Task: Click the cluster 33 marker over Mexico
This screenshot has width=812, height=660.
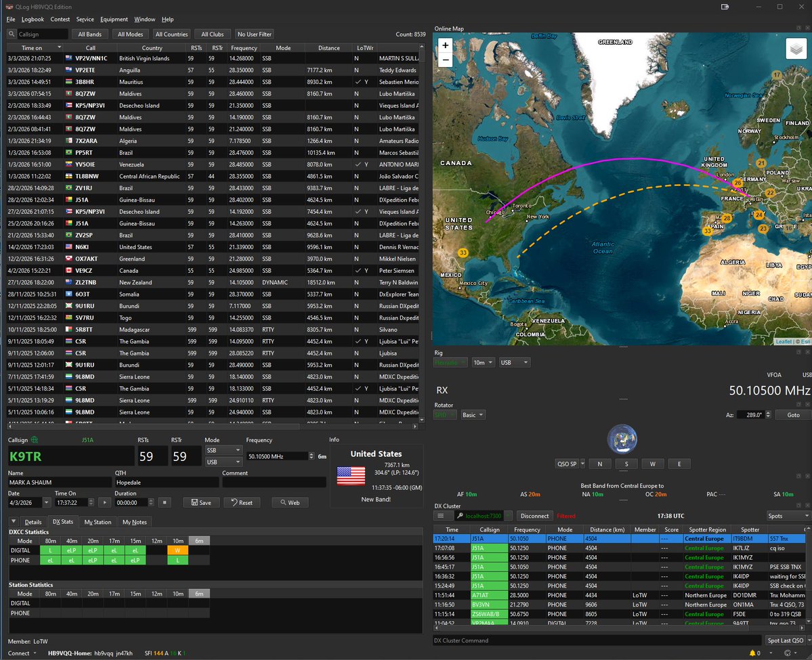Action: 463,252
